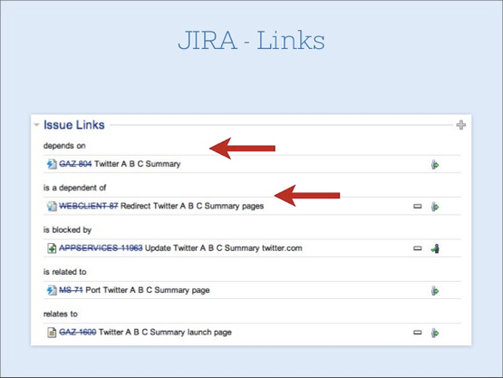
Task: Click the status icon in APPSERVICES-11063 row
Action: tap(435, 248)
